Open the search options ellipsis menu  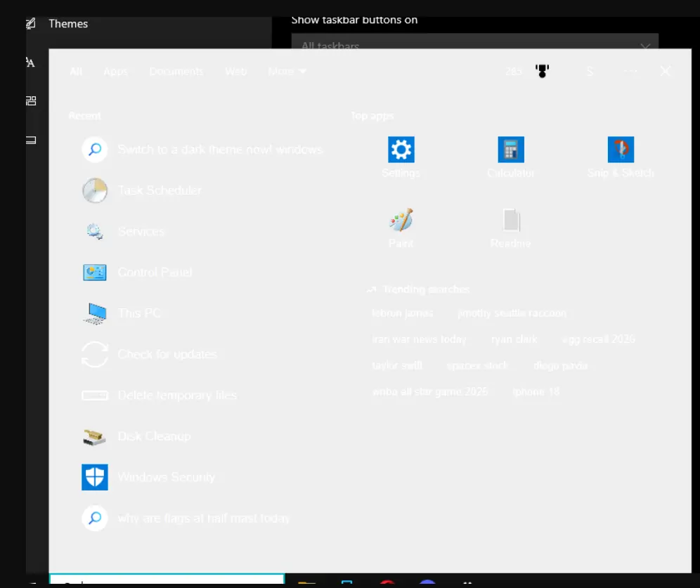(x=630, y=72)
